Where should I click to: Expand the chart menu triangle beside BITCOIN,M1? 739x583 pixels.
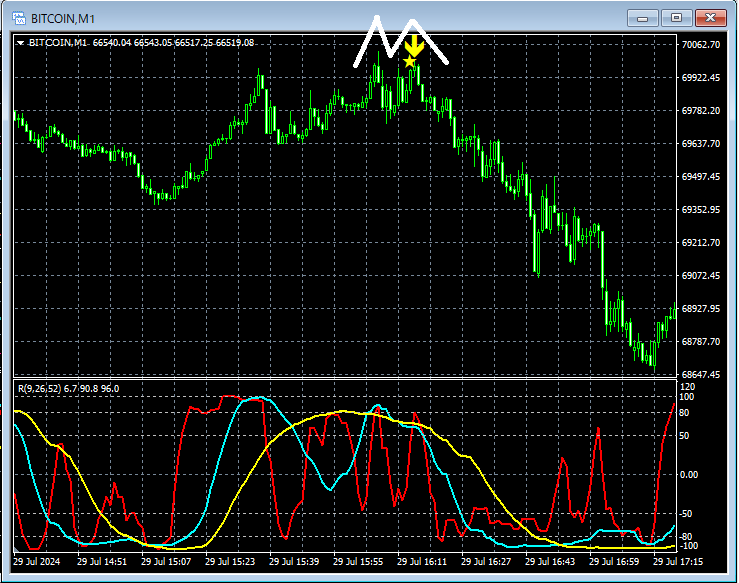click(20, 43)
